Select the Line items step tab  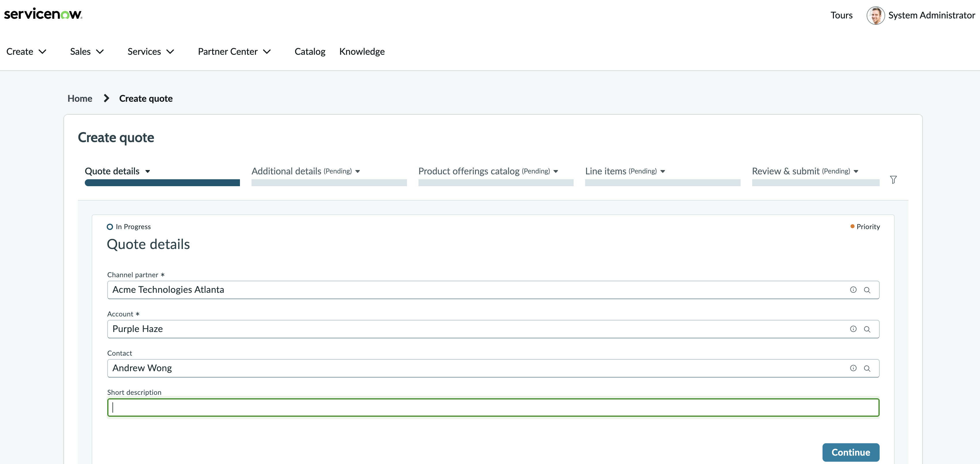coord(621,171)
